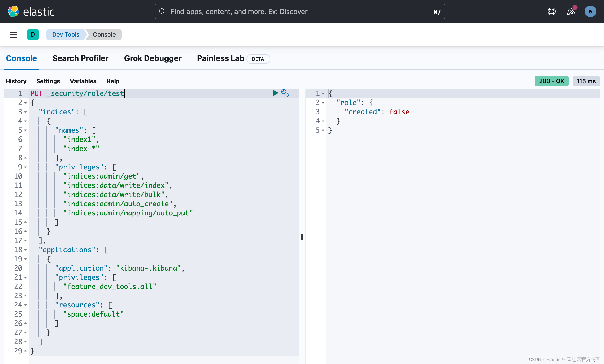Switch to the Search Profiler tab
This screenshot has height=364, width=604.
80,58
